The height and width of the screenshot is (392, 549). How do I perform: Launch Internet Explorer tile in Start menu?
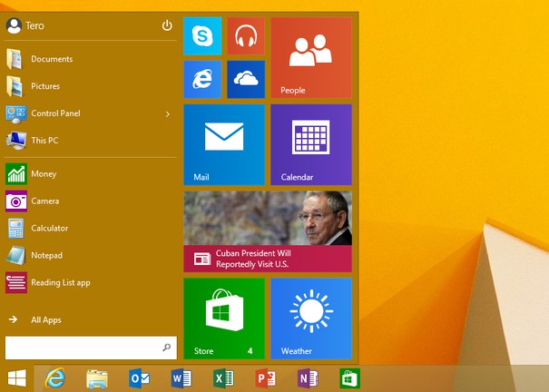202,80
